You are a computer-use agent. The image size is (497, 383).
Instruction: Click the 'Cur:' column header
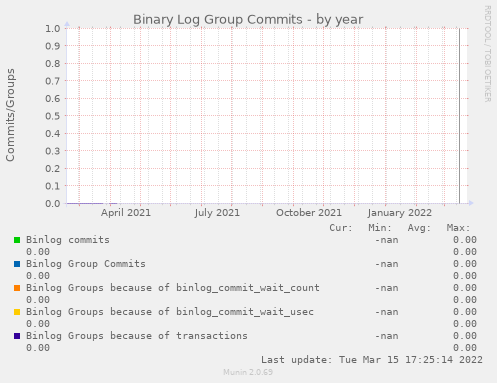(341, 228)
